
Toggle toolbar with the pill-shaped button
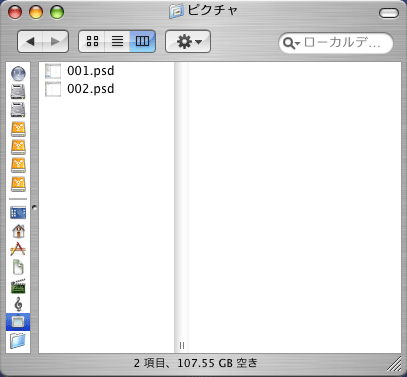(389, 13)
